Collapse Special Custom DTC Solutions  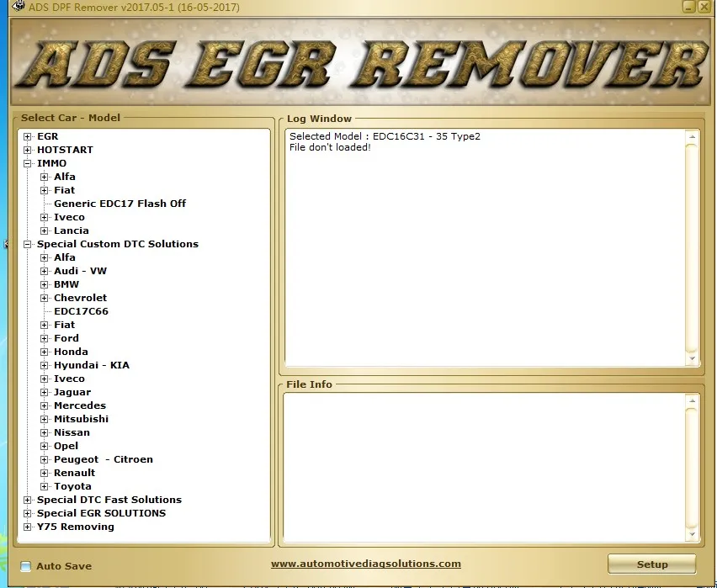[x=27, y=243]
